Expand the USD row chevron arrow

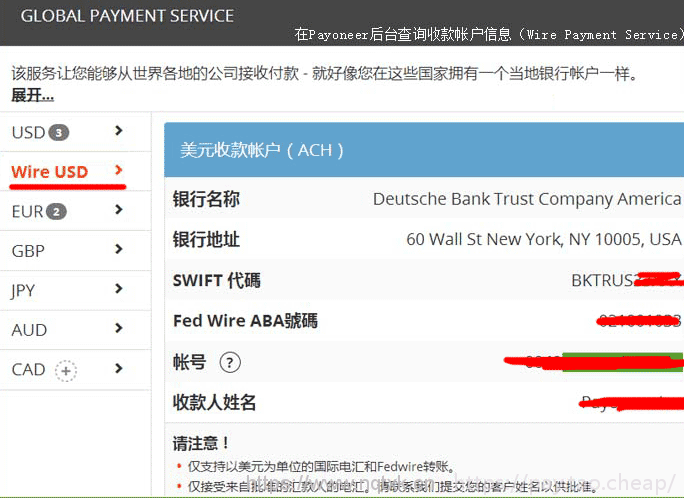(x=119, y=131)
